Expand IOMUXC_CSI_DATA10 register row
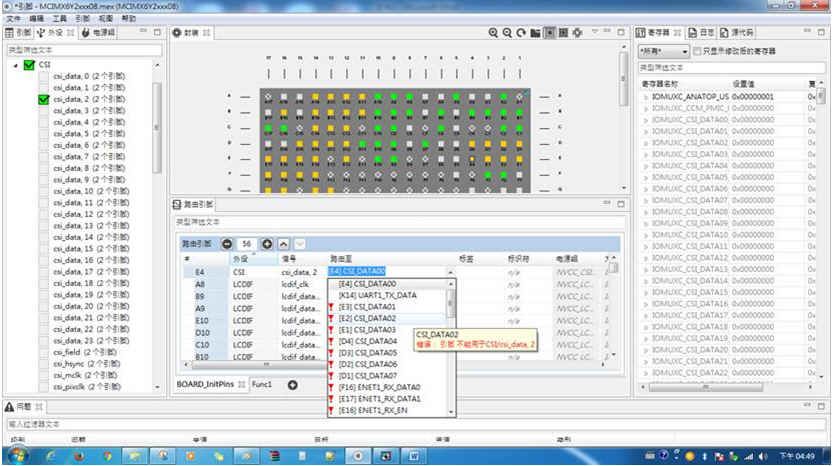The height and width of the screenshot is (466, 835). point(645,235)
